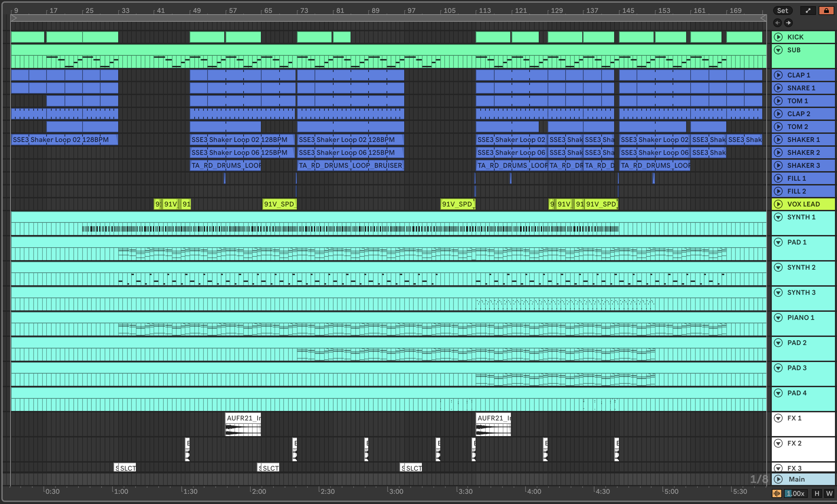Collapse the SYNTH 1 track
The image size is (837, 504).
click(x=778, y=217)
